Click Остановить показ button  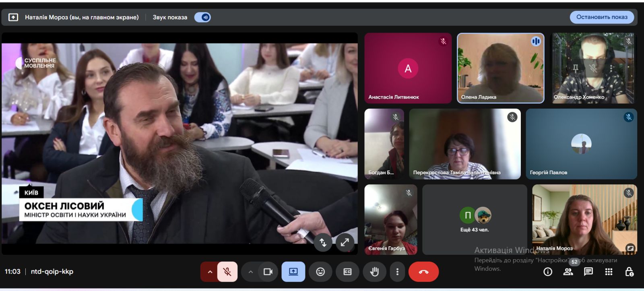pyautogui.click(x=602, y=17)
